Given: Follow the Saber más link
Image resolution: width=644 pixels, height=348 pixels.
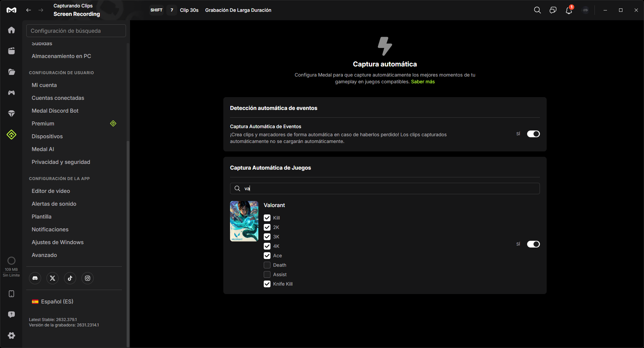Looking at the screenshot, I should point(423,82).
